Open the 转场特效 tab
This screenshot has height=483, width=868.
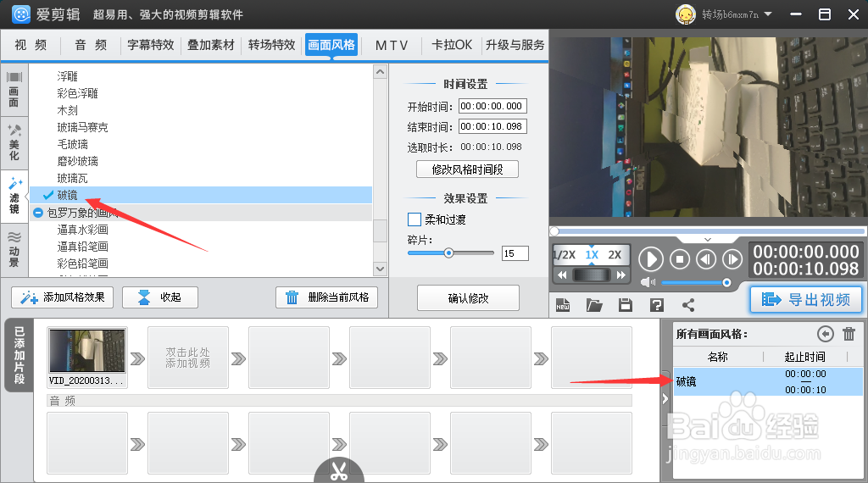271,45
